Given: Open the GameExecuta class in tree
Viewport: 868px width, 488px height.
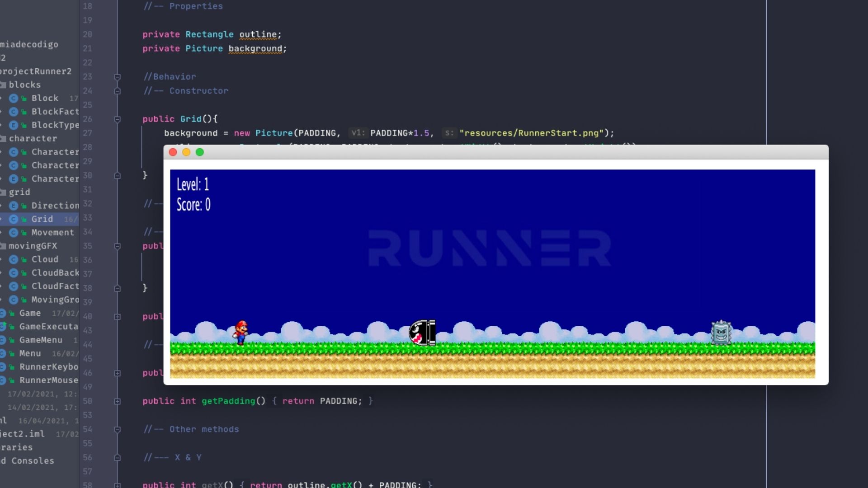Looking at the screenshot, I should click(x=49, y=327).
